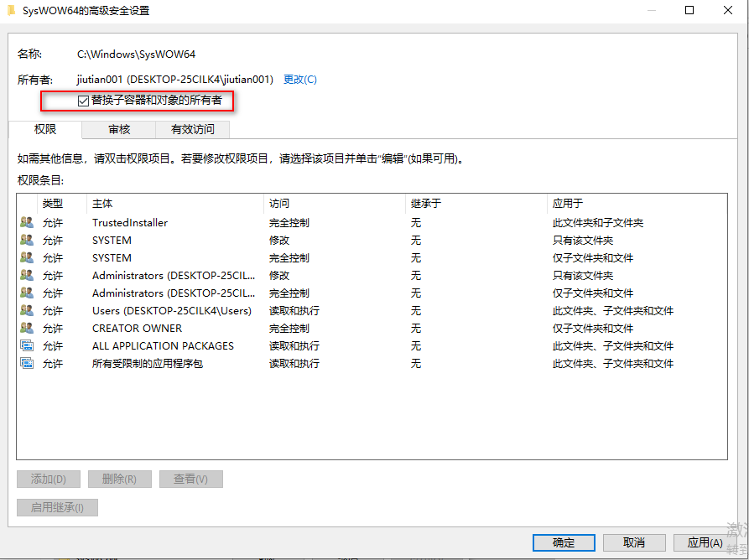749x560 pixels.
Task: Click the package icon beside ALL APPLICATION PACKAGES
Action: pyautogui.click(x=27, y=345)
